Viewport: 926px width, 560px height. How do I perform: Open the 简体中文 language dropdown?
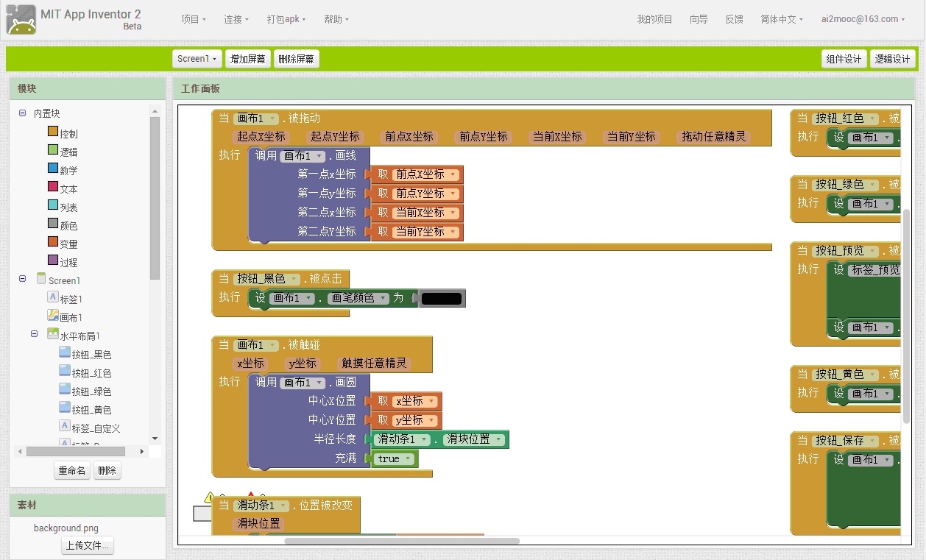click(782, 19)
